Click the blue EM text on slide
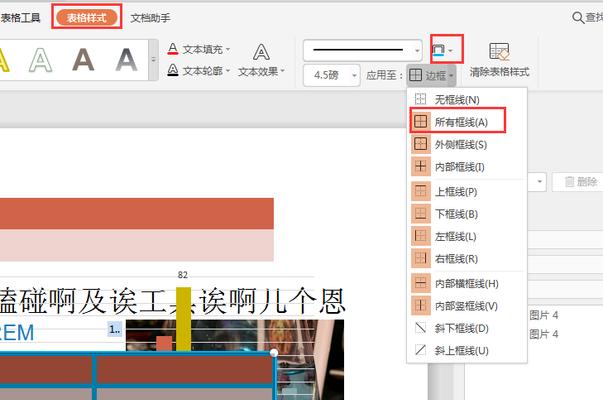Image resolution: width=603 pixels, height=400 pixels. tap(17, 333)
